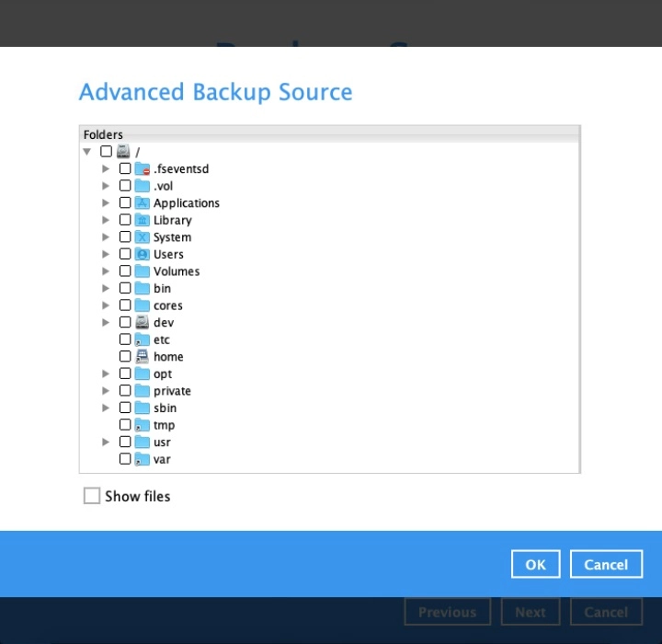Click the usr folder icon
This screenshot has width=662, height=644.
click(143, 442)
